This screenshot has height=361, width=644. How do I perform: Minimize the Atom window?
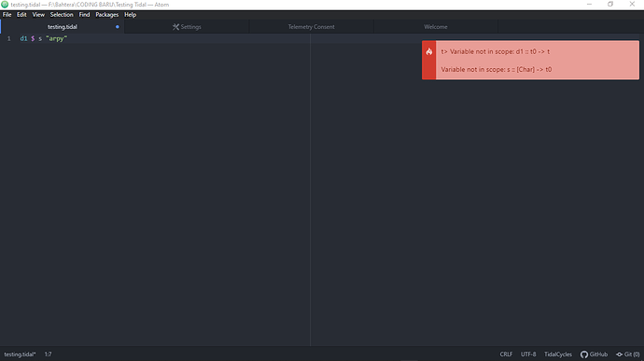589,4
